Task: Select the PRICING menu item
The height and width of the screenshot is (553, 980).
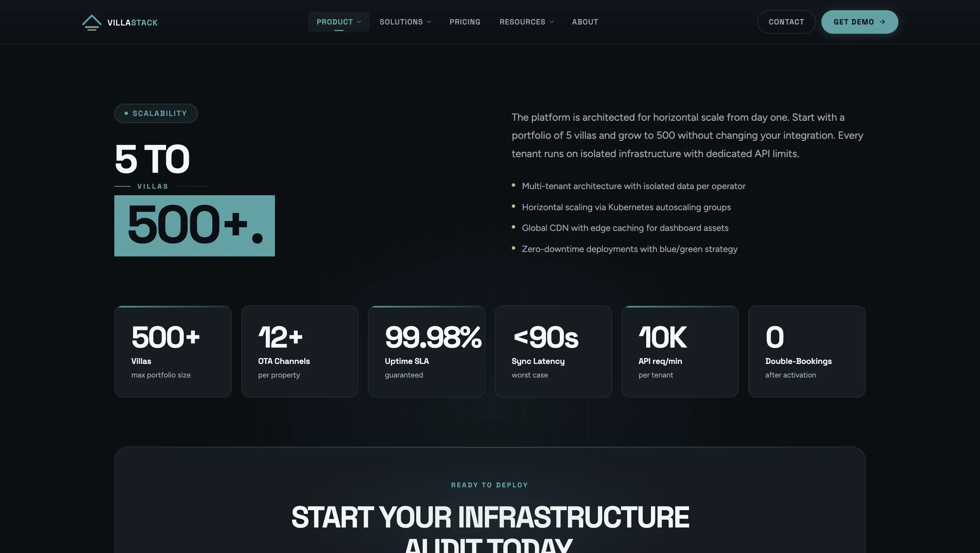Action: coord(465,22)
